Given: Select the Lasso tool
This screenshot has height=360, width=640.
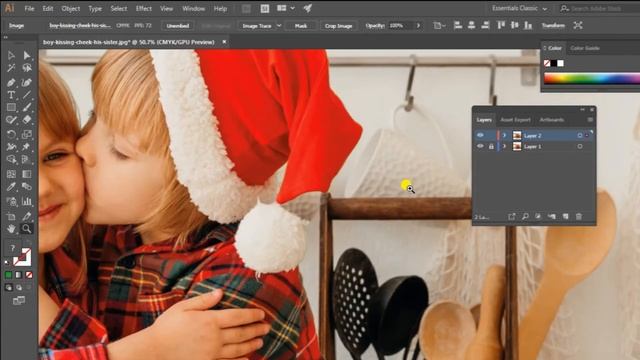Looking at the screenshot, I should click(27, 68).
